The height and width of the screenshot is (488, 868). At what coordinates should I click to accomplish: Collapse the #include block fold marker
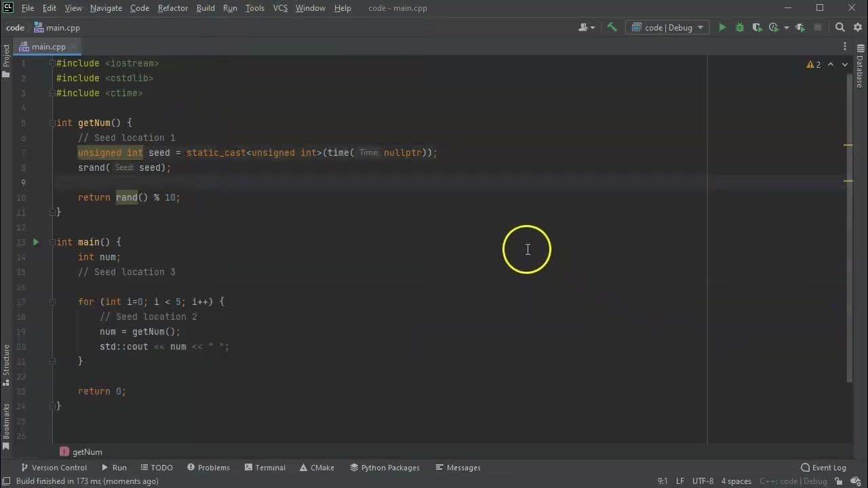[52, 63]
